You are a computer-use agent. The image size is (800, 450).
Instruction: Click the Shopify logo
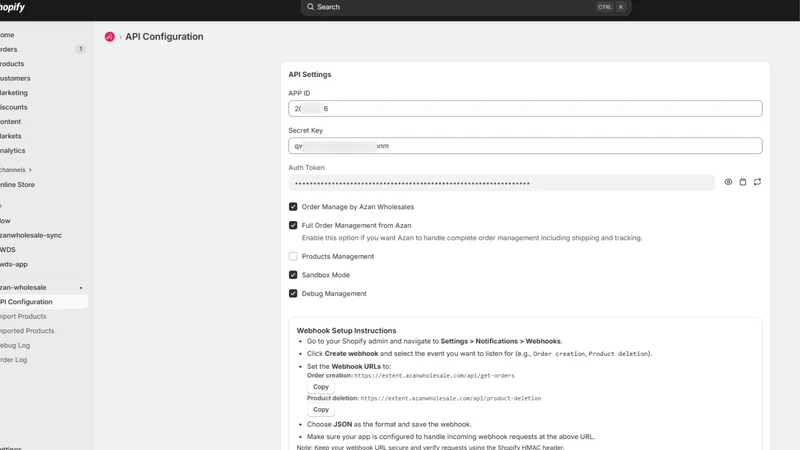click(x=12, y=7)
